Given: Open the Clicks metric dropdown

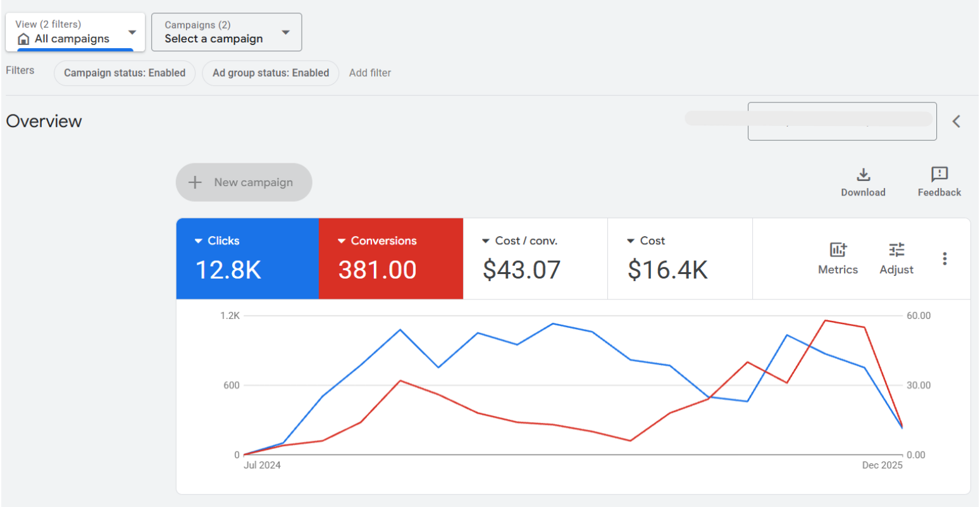Looking at the screenshot, I should tap(217, 241).
